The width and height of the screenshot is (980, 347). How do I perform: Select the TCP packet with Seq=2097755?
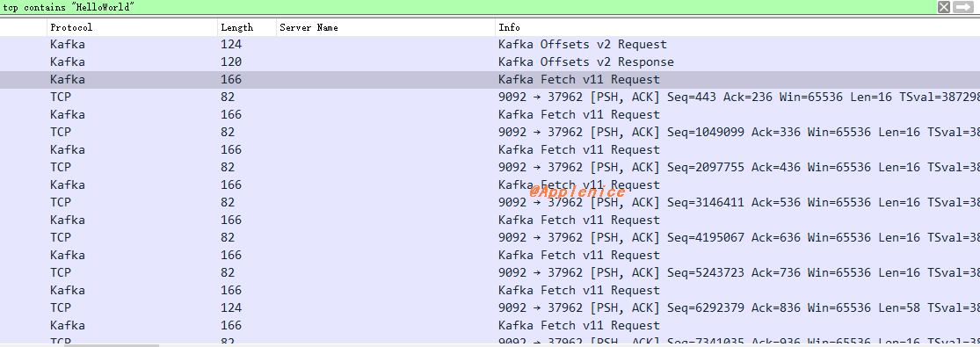coord(490,167)
